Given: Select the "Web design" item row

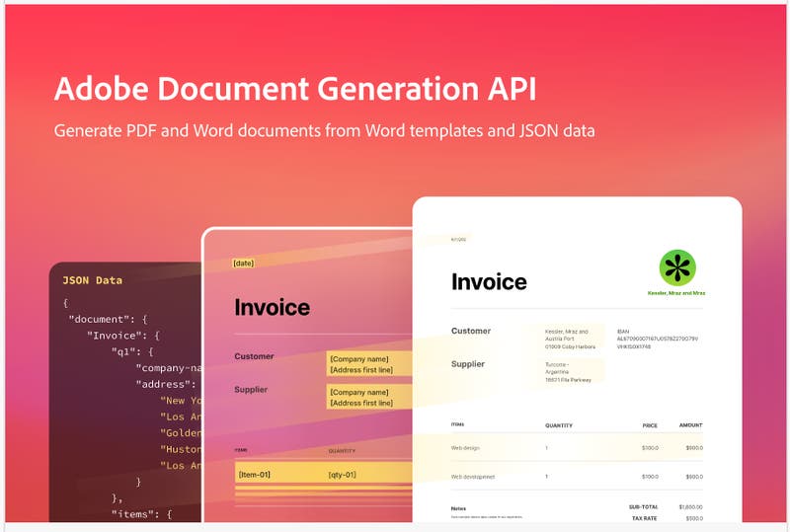Looking at the screenshot, I should (577, 448).
